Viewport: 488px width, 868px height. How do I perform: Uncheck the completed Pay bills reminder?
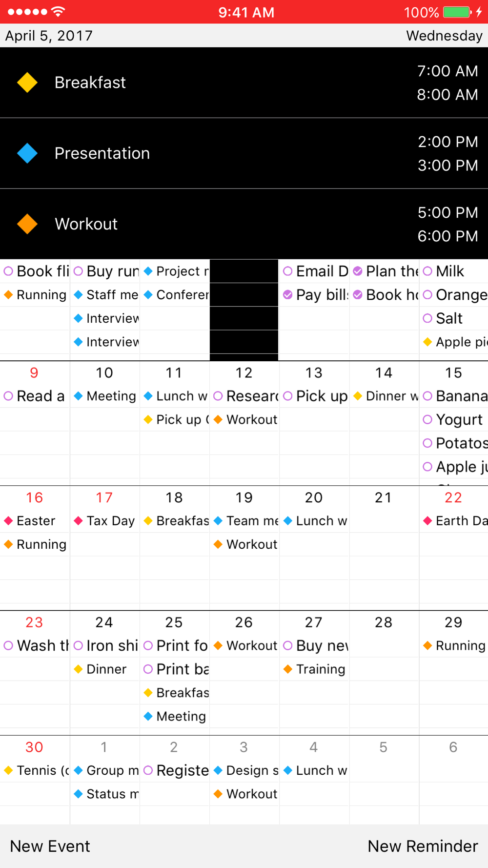(288, 294)
